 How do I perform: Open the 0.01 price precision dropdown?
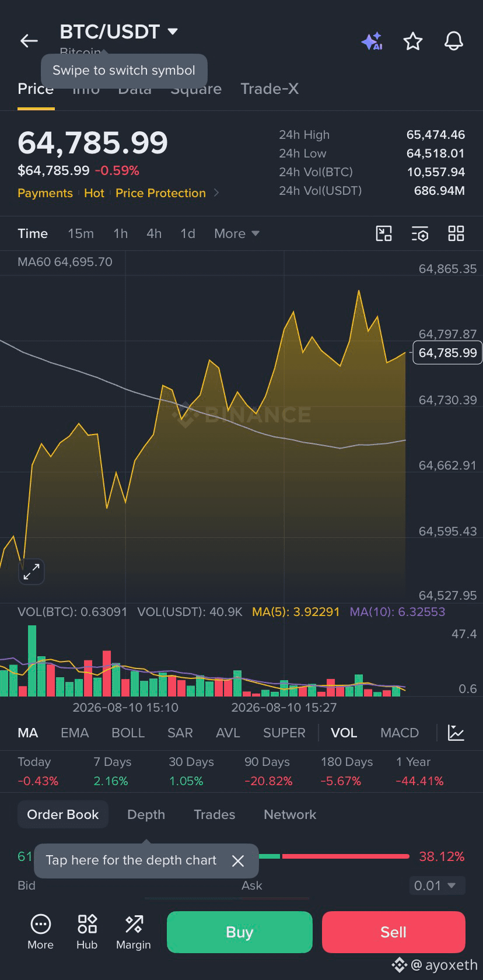pos(437,885)
